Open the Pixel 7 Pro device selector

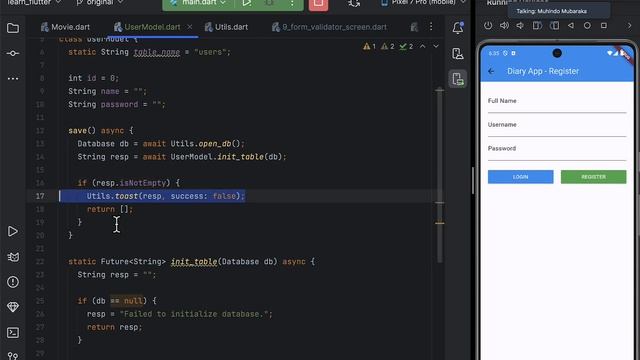click(423, 2)
